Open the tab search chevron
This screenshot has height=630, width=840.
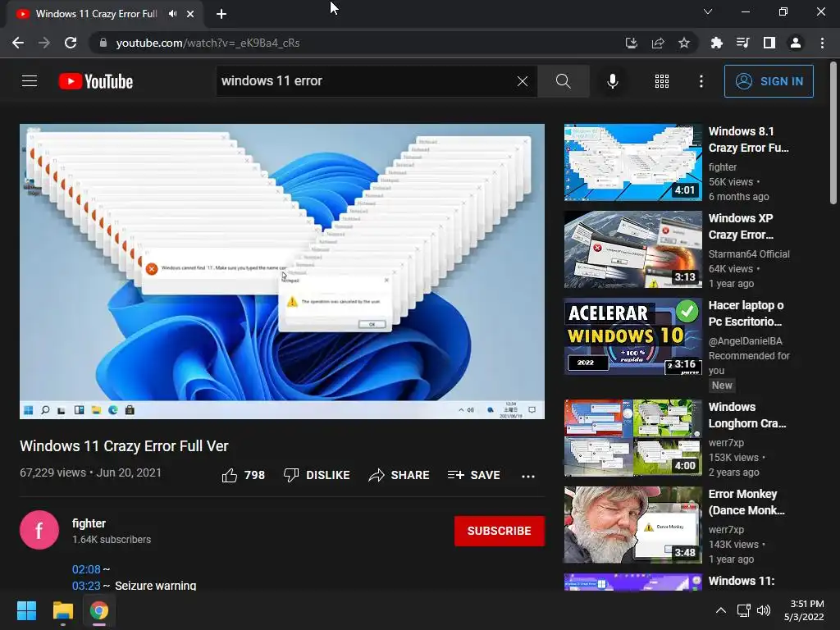pyautogui.click(x=708, y=11)
